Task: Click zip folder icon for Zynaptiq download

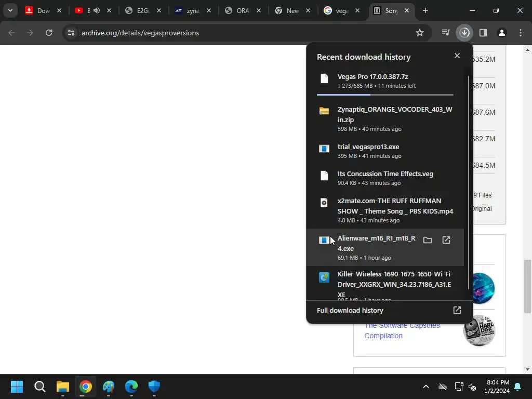Action: click(324, 111)
